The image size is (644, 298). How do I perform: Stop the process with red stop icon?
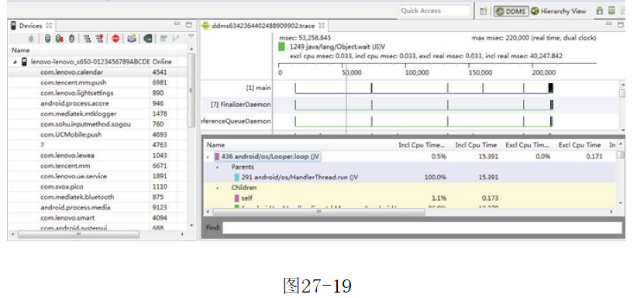tap(115, 39)
